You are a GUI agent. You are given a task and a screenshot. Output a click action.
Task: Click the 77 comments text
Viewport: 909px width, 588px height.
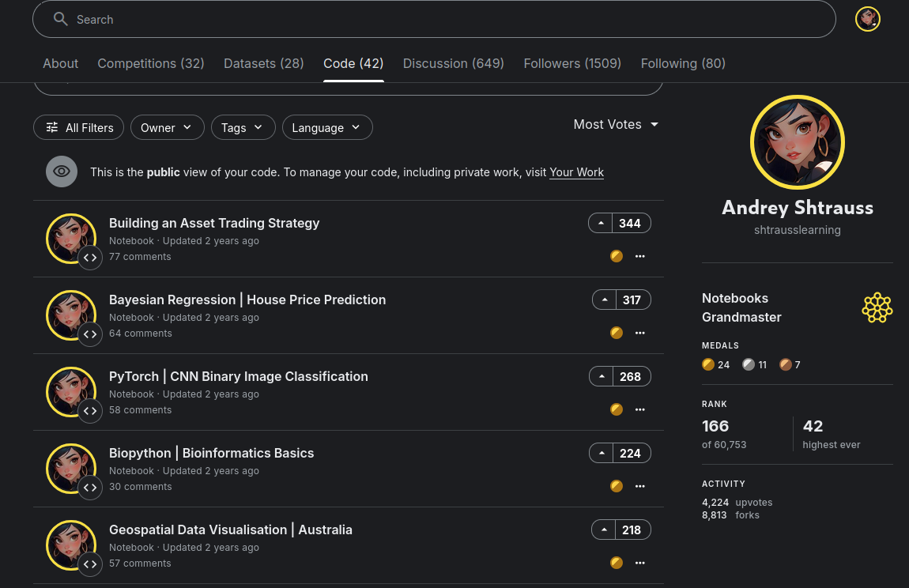(x=140, y=256)
